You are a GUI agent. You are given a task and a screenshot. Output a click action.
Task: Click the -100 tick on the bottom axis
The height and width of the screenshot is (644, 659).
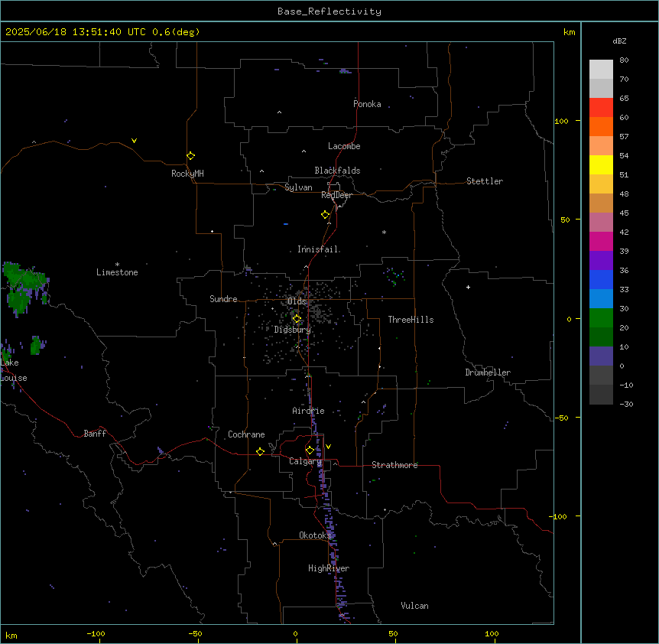[x=96, y=633]
